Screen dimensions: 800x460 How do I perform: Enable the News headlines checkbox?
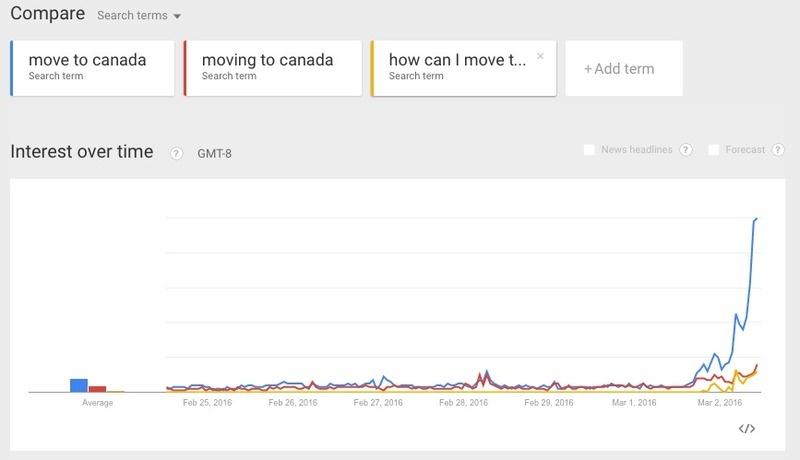point(590,150)
